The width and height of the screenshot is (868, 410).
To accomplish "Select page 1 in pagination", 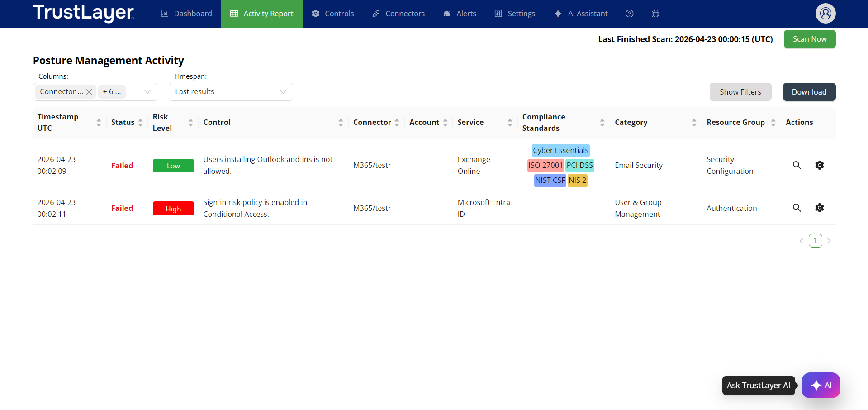I will tap(815, 241).
